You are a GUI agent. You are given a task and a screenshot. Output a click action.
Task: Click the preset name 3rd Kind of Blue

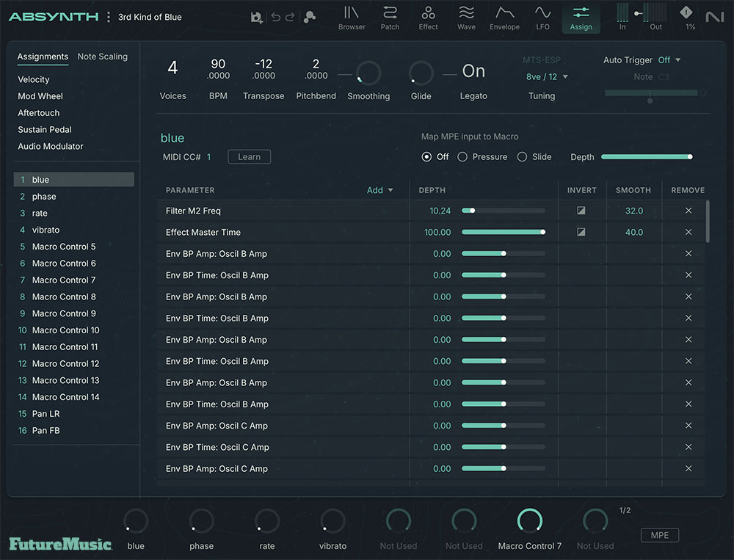[x=150, y=18]
